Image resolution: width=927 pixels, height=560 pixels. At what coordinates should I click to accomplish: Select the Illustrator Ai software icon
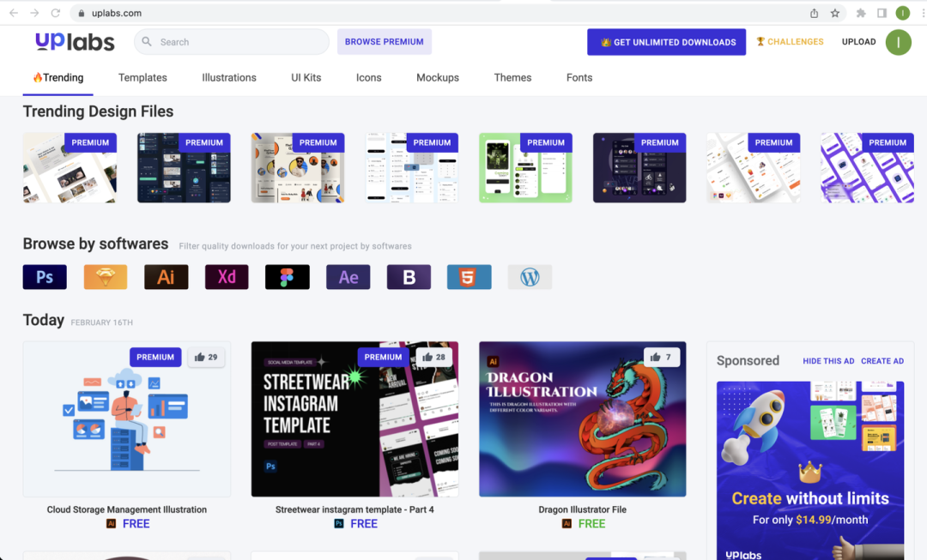coord(167,277)
